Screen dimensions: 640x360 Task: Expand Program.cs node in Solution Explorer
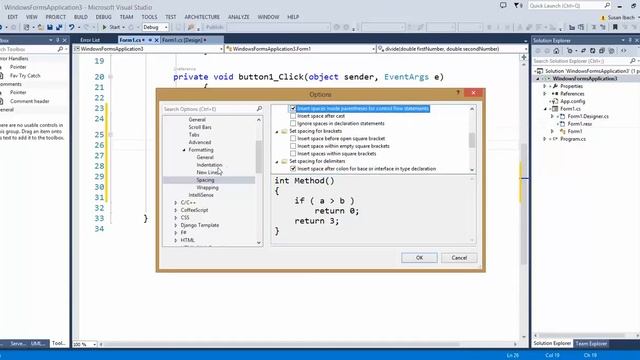(544, 139)
